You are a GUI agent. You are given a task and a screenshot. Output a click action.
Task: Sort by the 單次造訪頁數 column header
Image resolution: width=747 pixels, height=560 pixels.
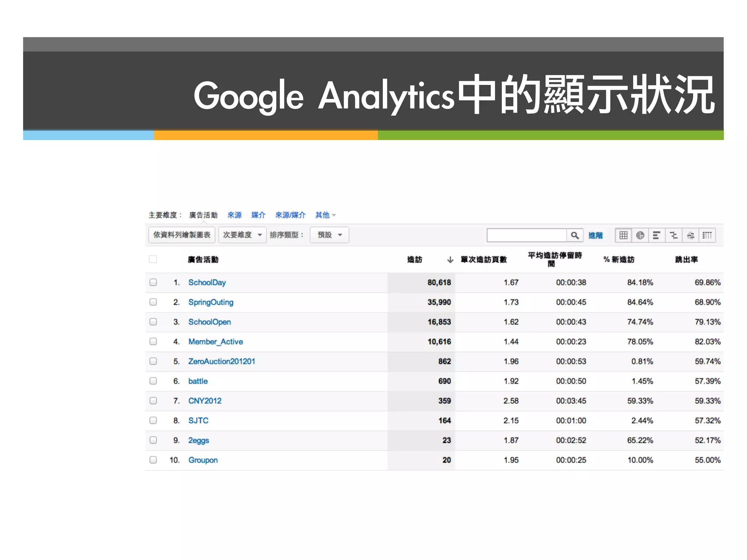point(484,260)
